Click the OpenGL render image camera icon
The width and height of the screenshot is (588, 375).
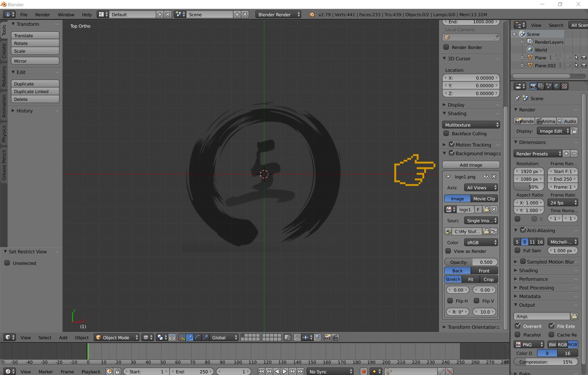pos(327,337)
